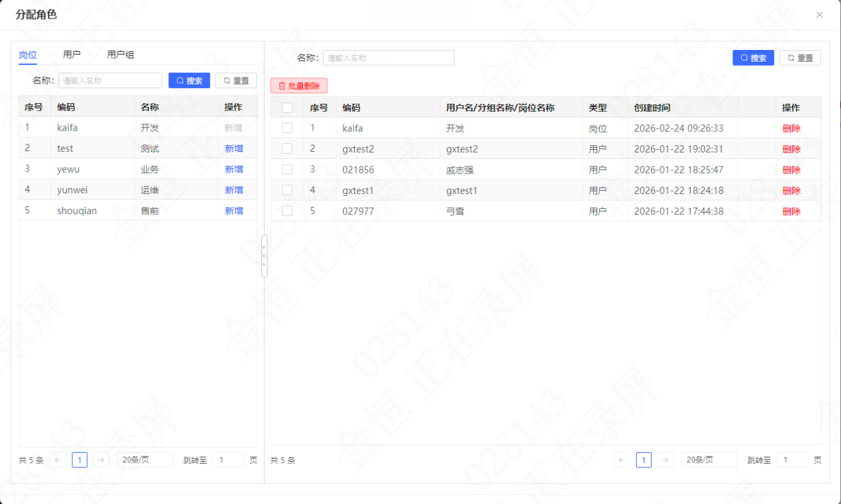
Task: Open right panel page-size dropdown
Action: 709,460
